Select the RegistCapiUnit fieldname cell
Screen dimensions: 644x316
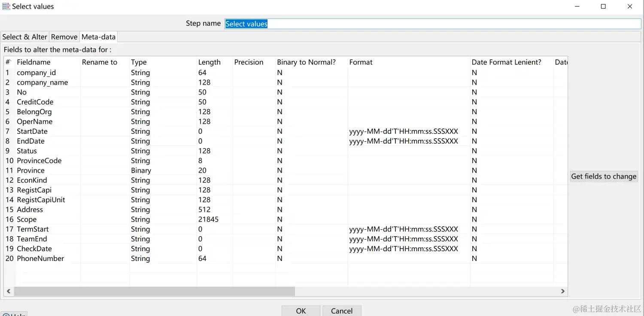pos(48,200)
